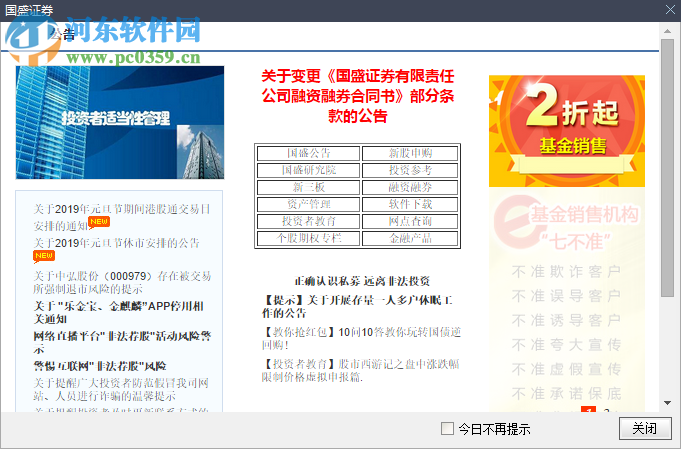This screenshot has width=681, height=449.
Task: Check the 今日不再提示 checkbox
Action: (447, 429)
